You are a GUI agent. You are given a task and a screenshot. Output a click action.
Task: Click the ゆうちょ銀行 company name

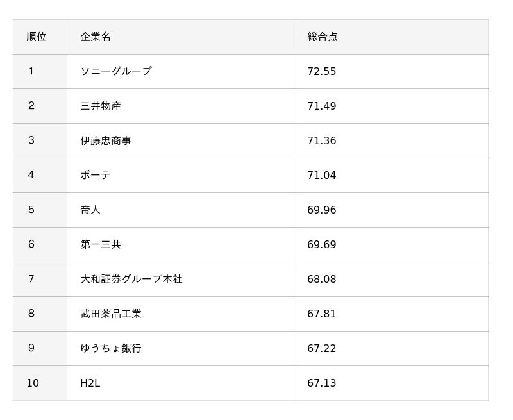[x=111, y=348]
